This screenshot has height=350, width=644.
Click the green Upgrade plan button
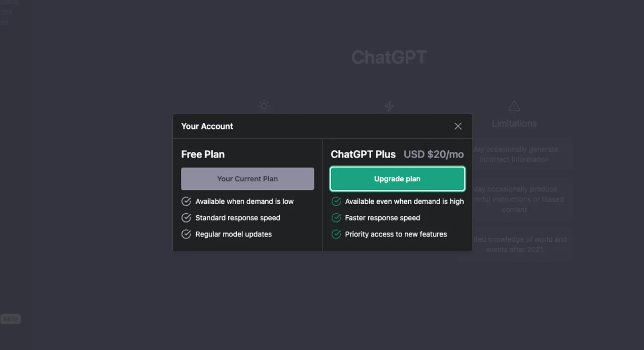(397, 179)
